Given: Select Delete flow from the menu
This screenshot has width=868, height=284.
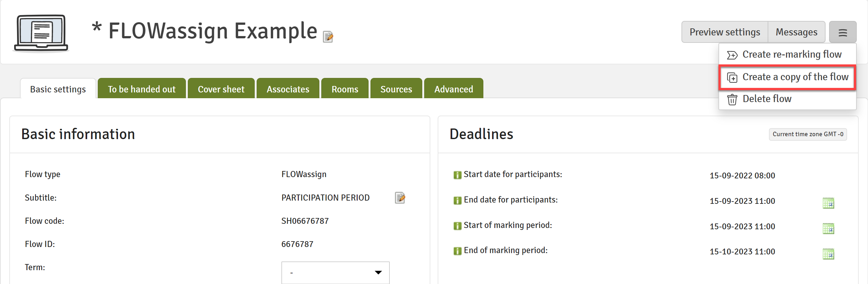Looking at the screenshot, I should (787, 99).
